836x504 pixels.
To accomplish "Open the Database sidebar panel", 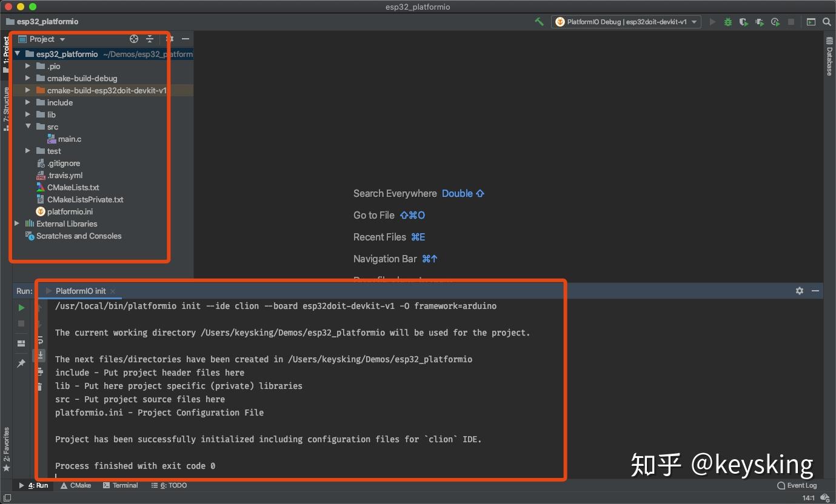I will [829, 58].
